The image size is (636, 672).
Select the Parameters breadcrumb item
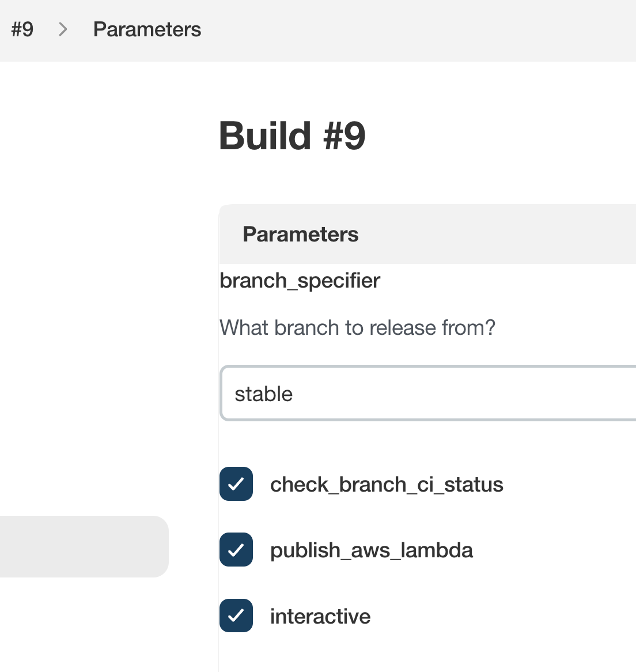point(147,29)
